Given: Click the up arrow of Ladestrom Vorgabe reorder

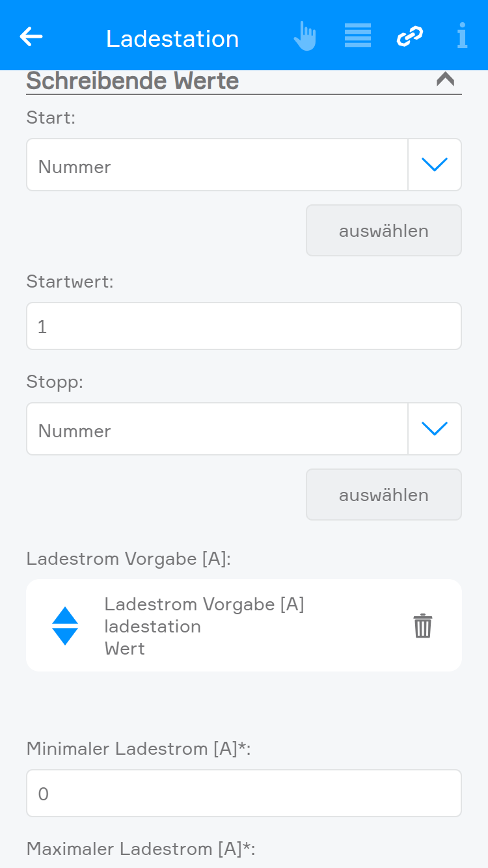Looking at the screenshot, I should point(65,616).
